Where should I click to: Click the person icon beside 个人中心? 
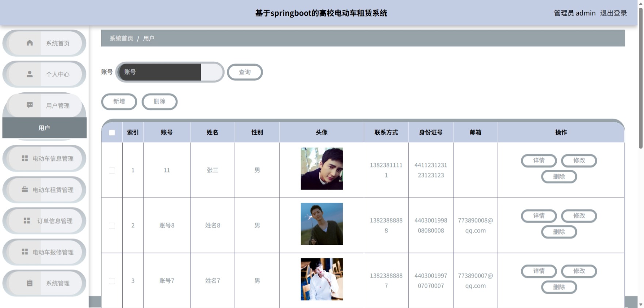pyautogui.click(x=30, y=74)
